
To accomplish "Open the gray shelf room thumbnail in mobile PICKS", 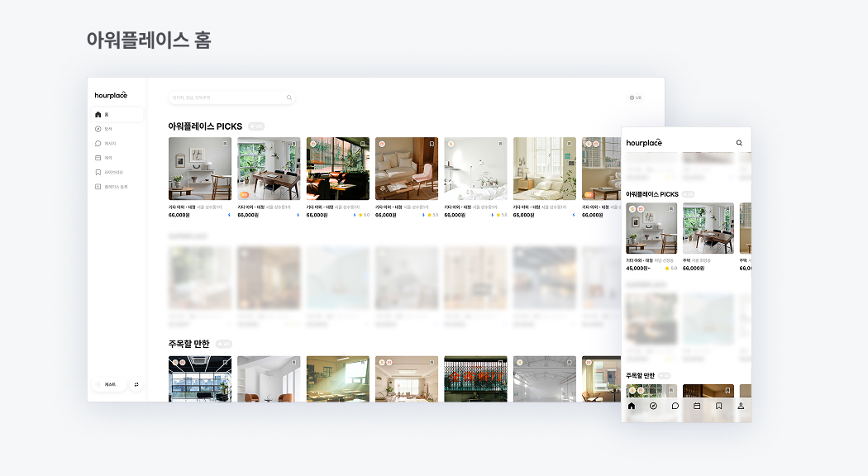I will (651, 228).
